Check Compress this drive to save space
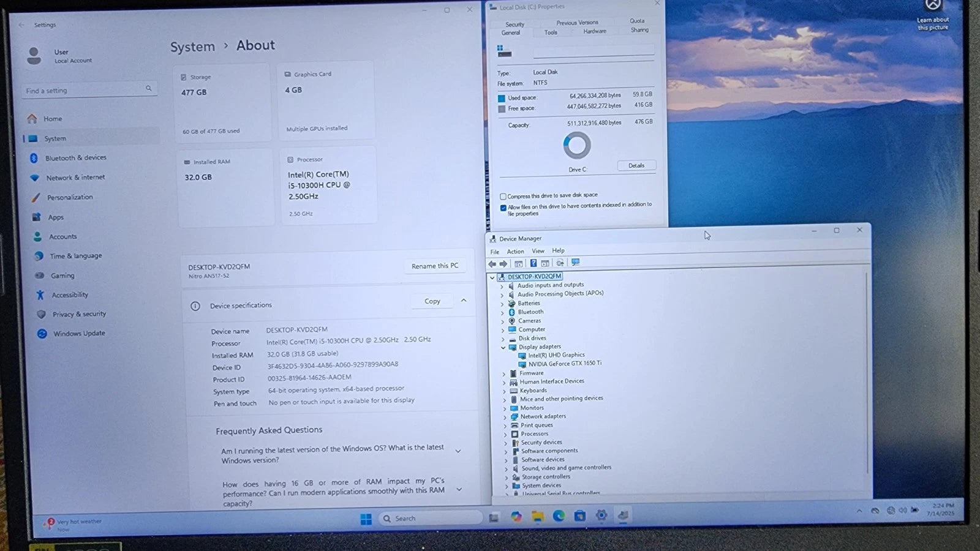Viewport: 980px width, 551px height. pyautogui.click(x=503, y=197)
